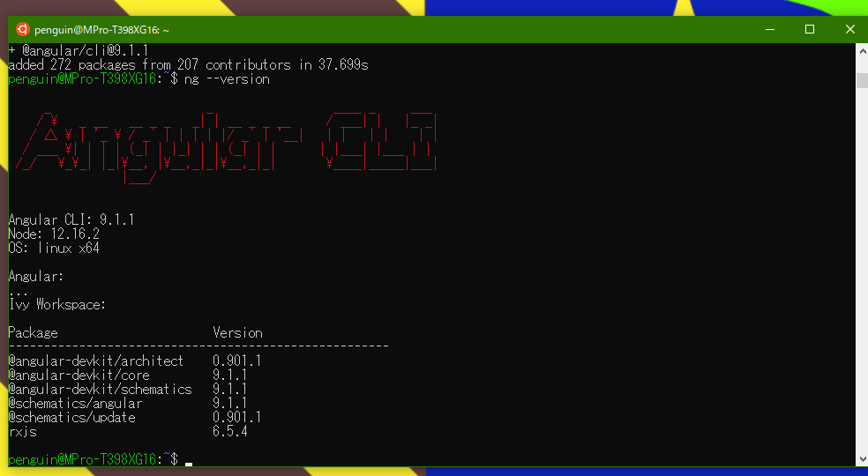
Task: Click the window title text penguin@MPro-T398XG16: ~
Action: (x=101, y=30)
